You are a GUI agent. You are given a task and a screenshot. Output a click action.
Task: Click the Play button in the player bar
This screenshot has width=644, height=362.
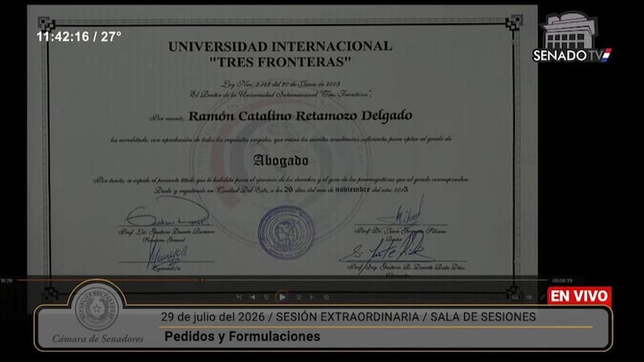tap(282, 297)
